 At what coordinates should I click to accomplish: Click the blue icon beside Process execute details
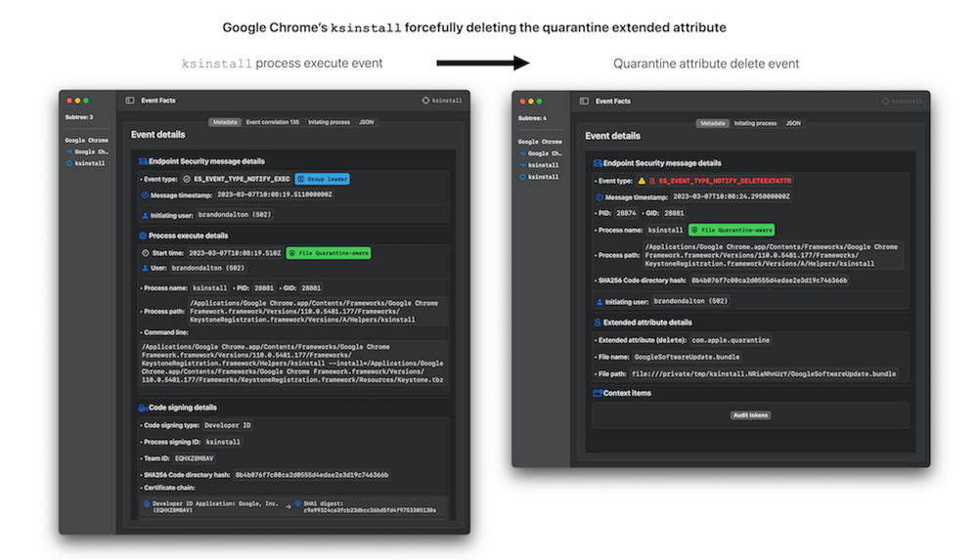[143, 236]
